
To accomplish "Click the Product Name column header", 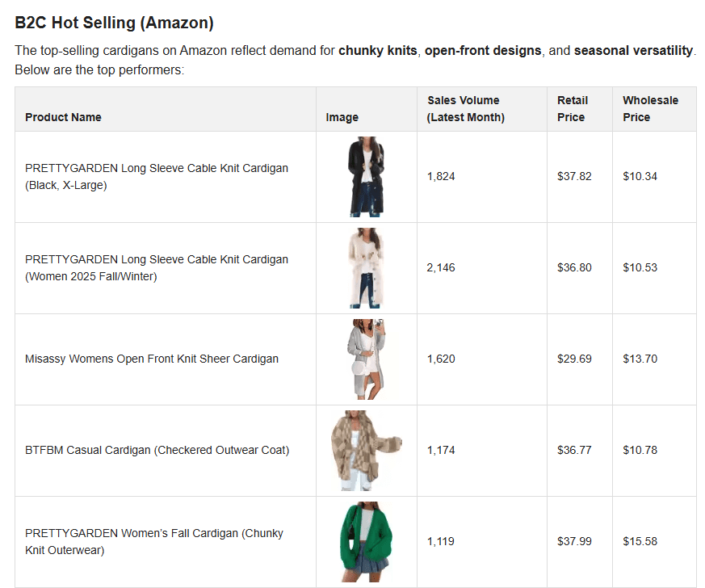I will click(x=63, y=117).
